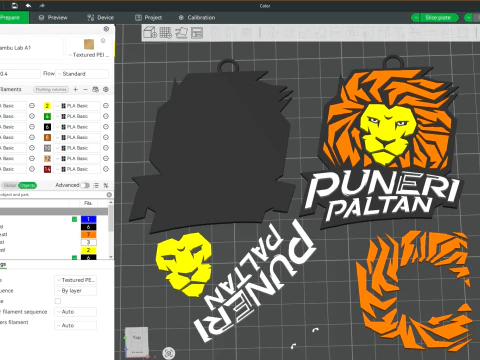The image size is (480, 360).
Task: Select the yellow lion face part on plate
Action: (184, 265)
